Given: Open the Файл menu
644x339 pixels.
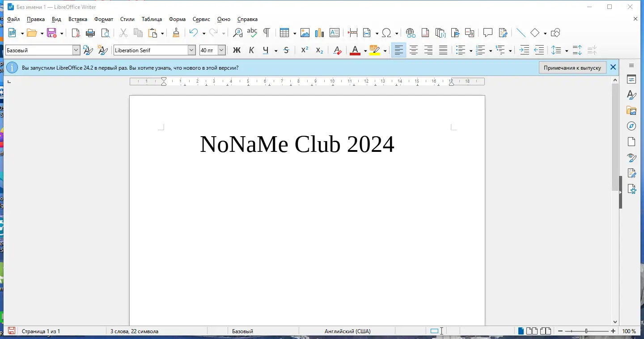Looking at the screenshot, I should 13,19.
